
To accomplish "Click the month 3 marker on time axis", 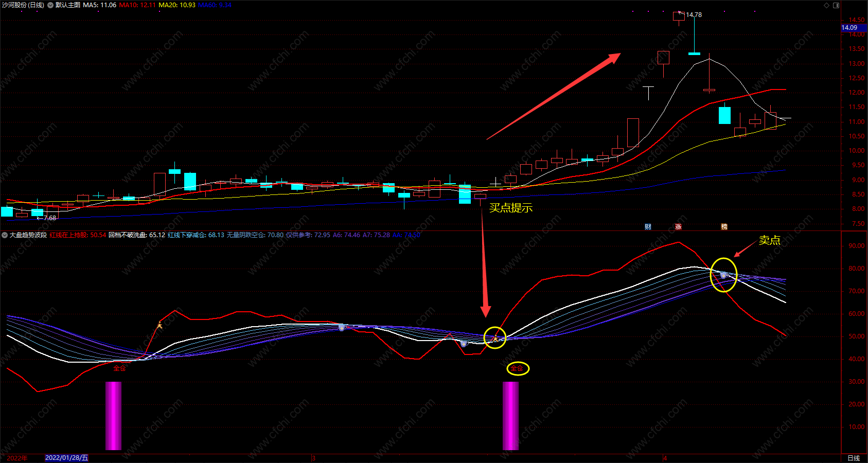I will 313,458.
